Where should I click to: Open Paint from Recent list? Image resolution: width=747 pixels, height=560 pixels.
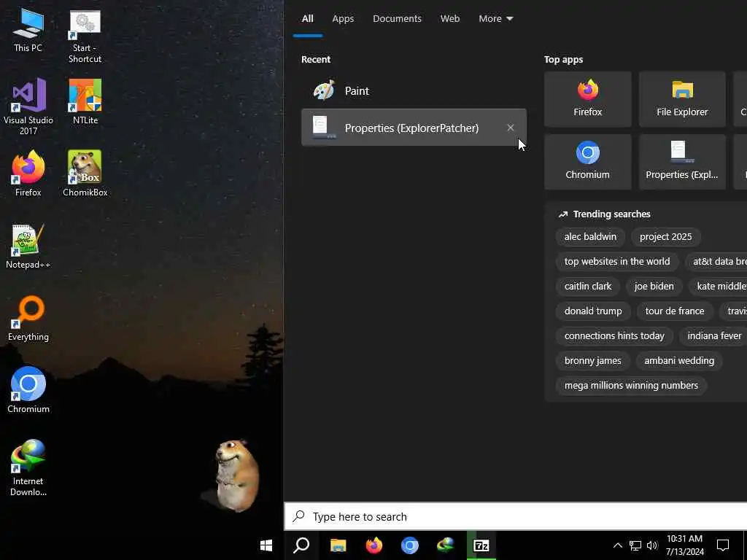414,90
